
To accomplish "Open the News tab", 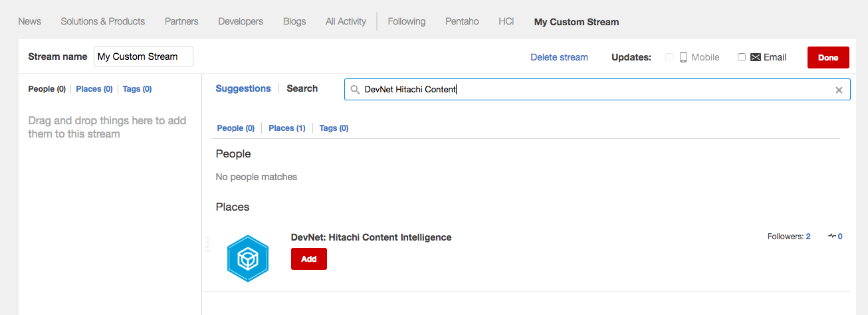I will click(x=29, y=21).
